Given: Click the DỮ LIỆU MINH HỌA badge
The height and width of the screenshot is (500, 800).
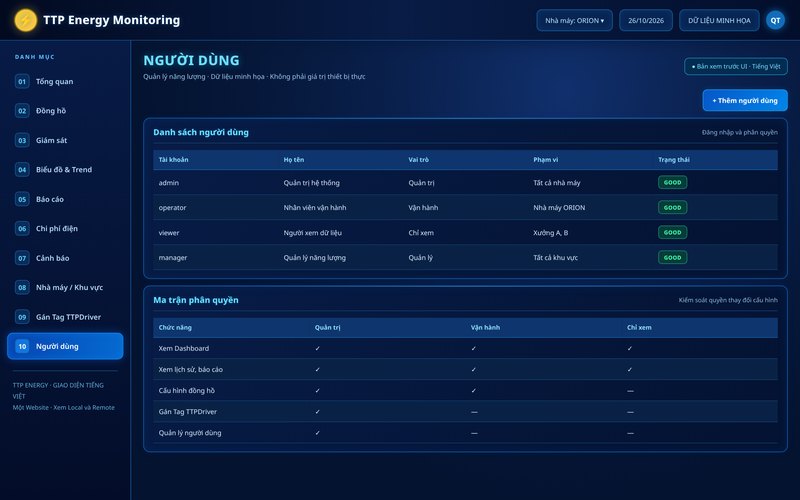Looking at the screenshot, I should tap(719, 20).
